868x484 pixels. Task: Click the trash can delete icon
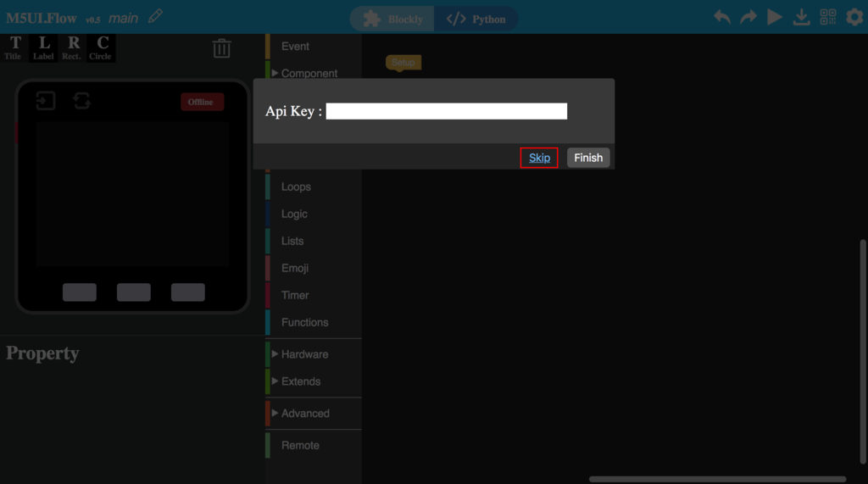[x=221, y=48]
